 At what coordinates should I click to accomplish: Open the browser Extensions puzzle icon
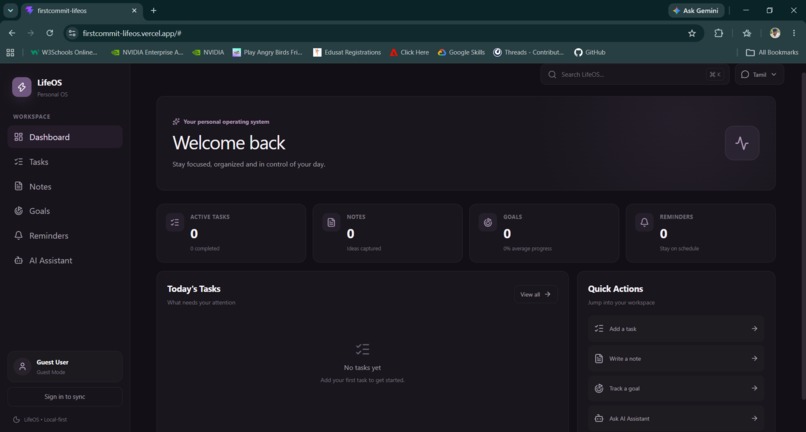[x=719, y=33]
